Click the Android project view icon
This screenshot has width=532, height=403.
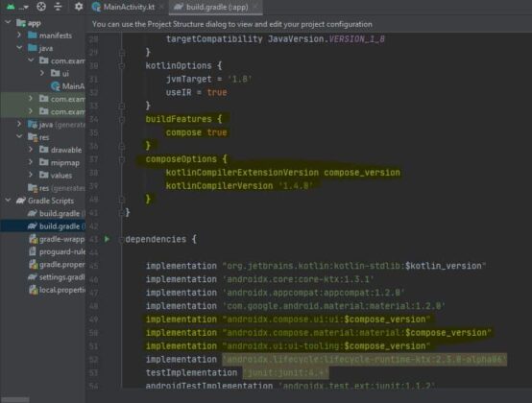[11, 7]
